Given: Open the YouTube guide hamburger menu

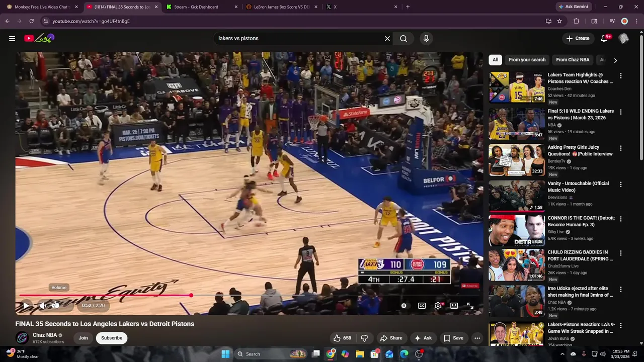Looking at the screenshot, I should coord(12,38).
